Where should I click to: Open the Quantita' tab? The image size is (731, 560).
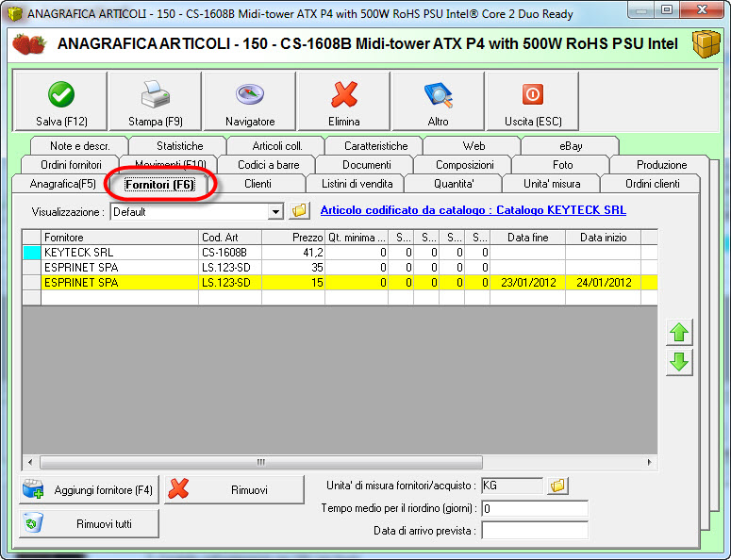454,184
